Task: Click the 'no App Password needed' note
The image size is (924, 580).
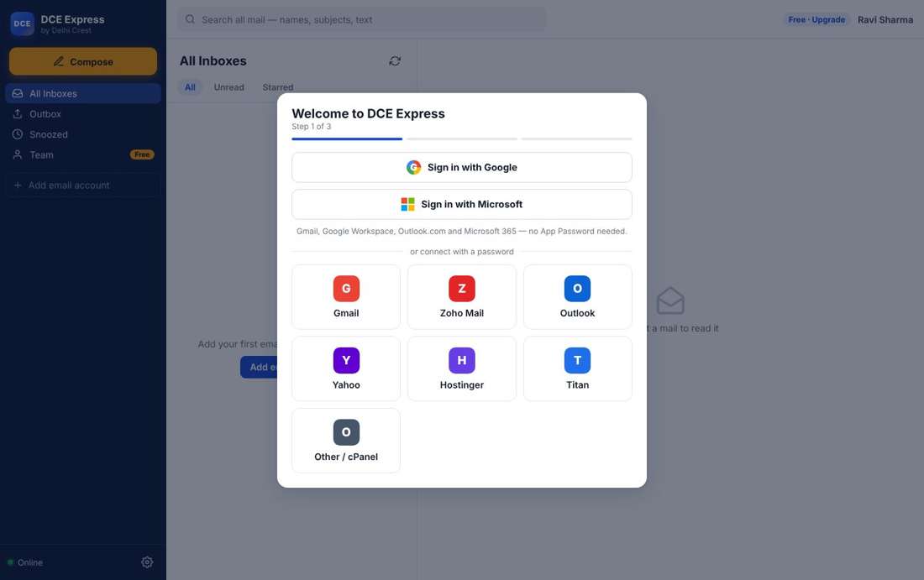Action: click(x=578, y=232)
